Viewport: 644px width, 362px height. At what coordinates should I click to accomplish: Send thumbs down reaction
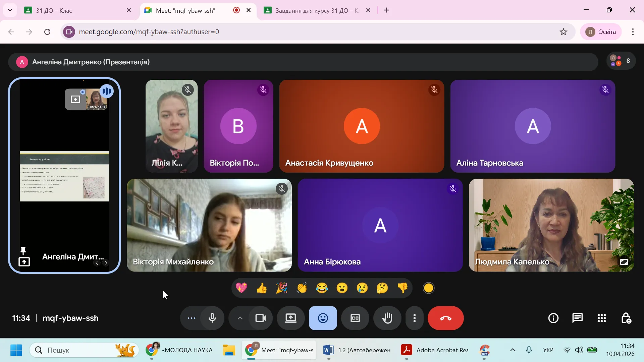click(402, 288)
